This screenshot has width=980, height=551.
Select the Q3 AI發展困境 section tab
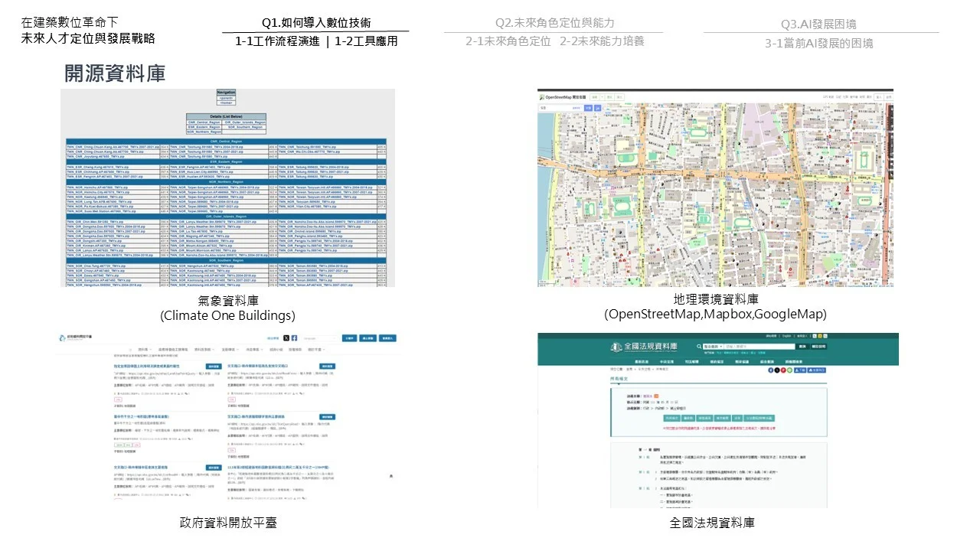click(818, 24)
